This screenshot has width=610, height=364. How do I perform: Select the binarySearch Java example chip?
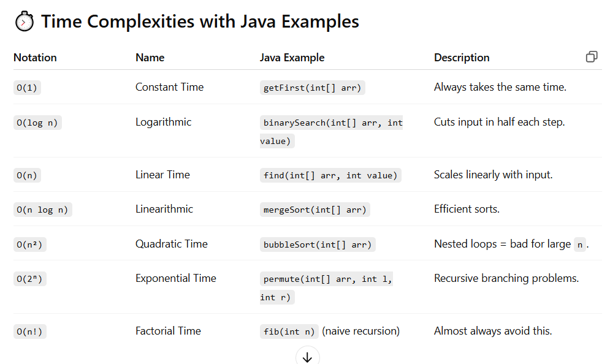click(x=331, y=123)
